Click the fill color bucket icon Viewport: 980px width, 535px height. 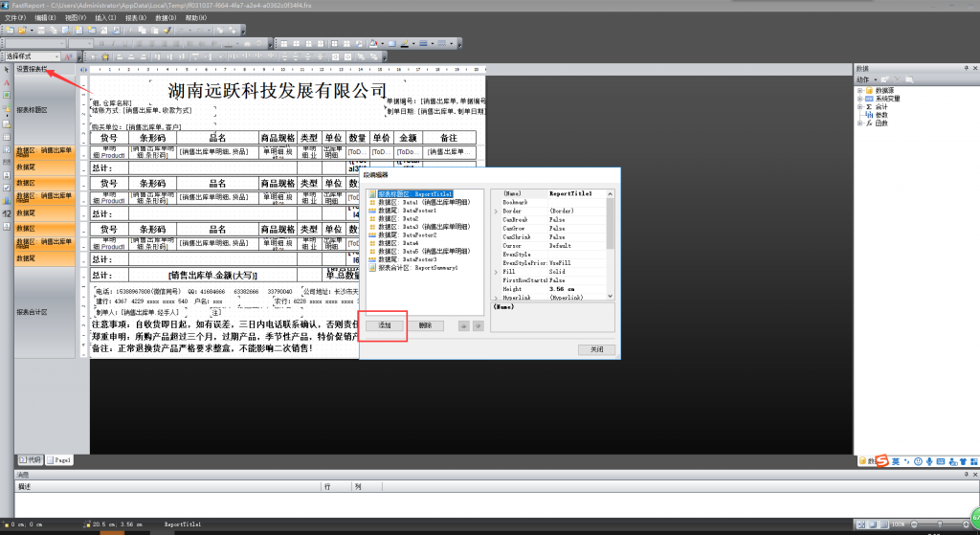(x=373, y=44)
